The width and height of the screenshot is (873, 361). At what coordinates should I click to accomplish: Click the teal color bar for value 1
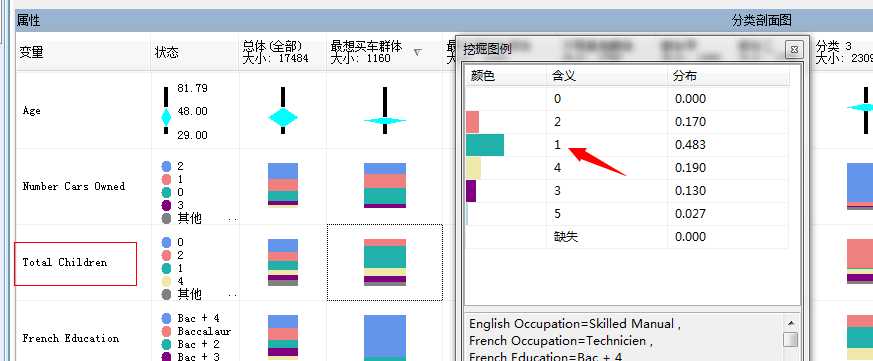click(x=485, y=145)
